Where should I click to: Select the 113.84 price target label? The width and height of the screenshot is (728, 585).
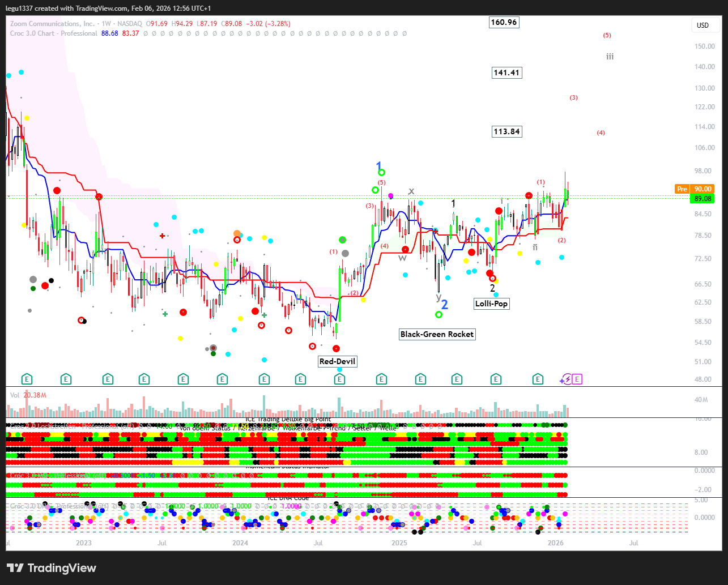click(x=507, y=131)
